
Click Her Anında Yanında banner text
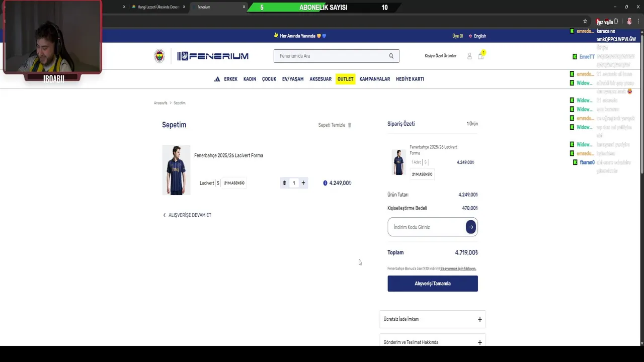point(297,36)
